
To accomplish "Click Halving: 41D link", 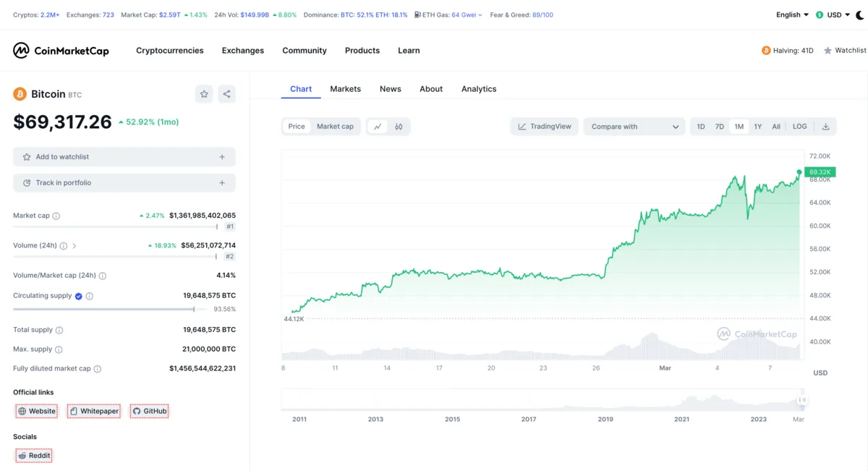I will pos(788,51).
